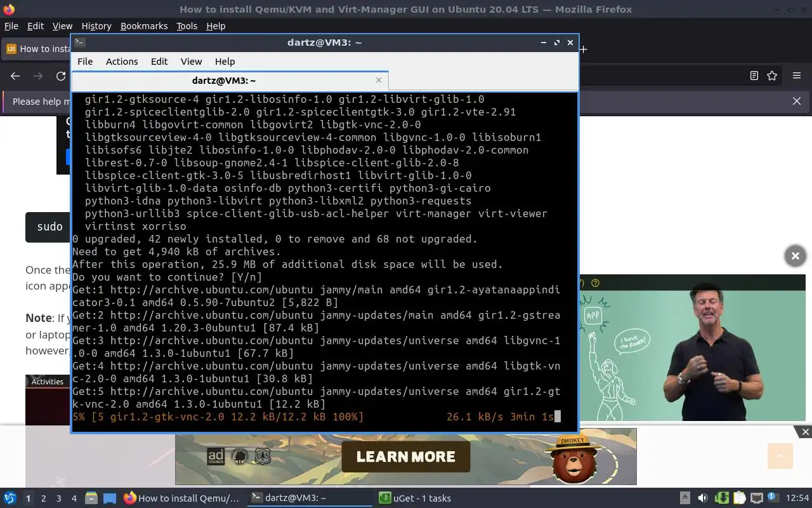Open the volume control tray icon
The image size is (812, 508).
703,498
